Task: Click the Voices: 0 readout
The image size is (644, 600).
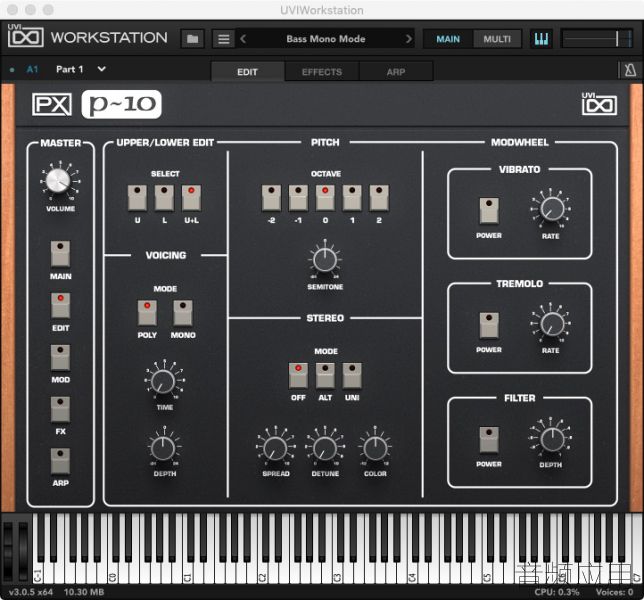Action: click(614, 592)
